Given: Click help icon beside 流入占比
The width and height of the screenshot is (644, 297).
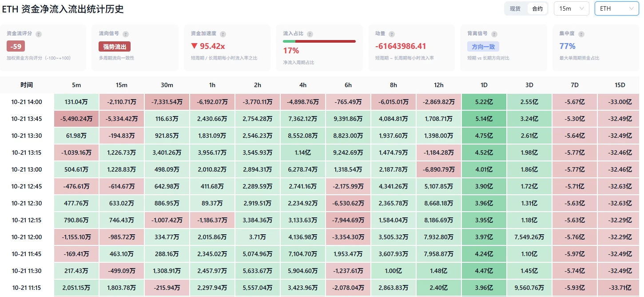Looking at the screenshot, I should [310, 34].
